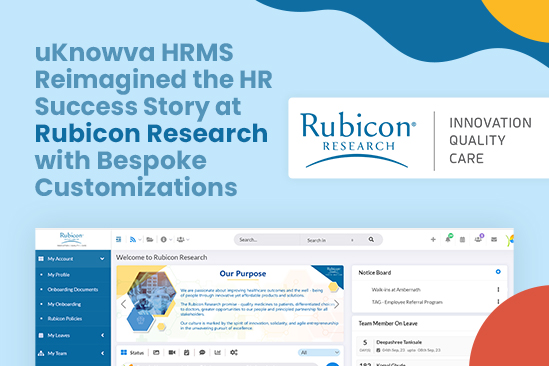Screen dimensions: 549x366
Task: Open the folder icon in top toolbar
Action: coord(150,240)
